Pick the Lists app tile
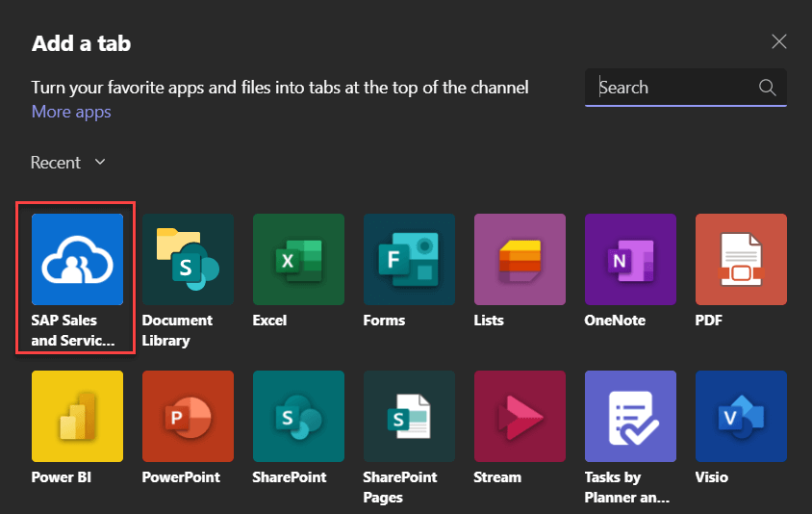 (x=520, y=260)
